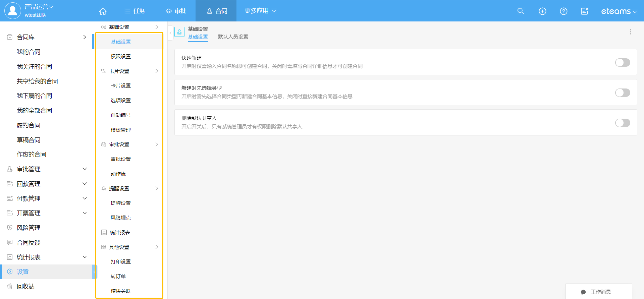Turn on 新建时先选择类型 switch

point(622,93)
